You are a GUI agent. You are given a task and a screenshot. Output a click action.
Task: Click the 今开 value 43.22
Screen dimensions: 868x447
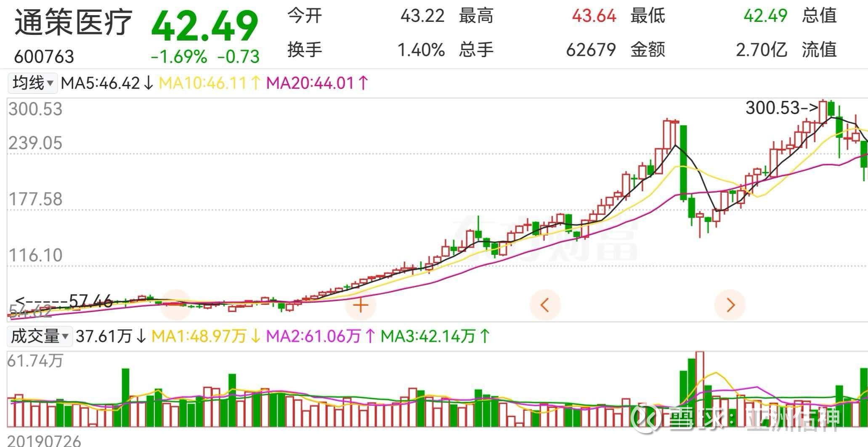422,16
